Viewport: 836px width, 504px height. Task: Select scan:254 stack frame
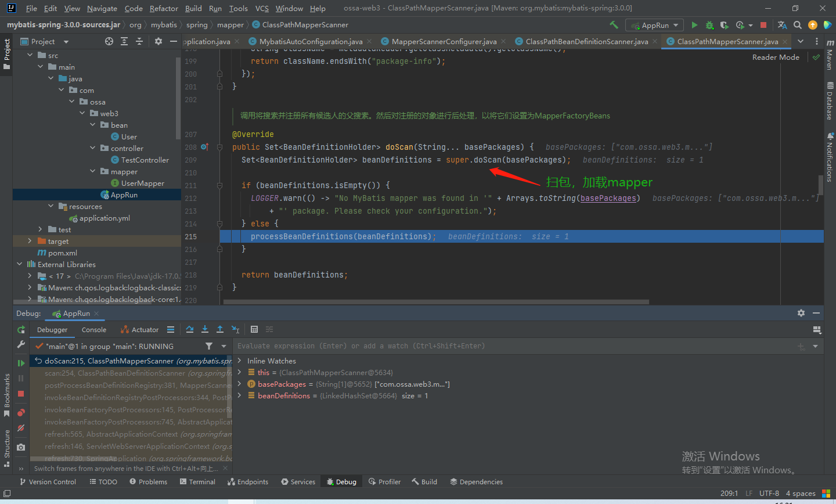pyautogui.click(x=131, y=373)
